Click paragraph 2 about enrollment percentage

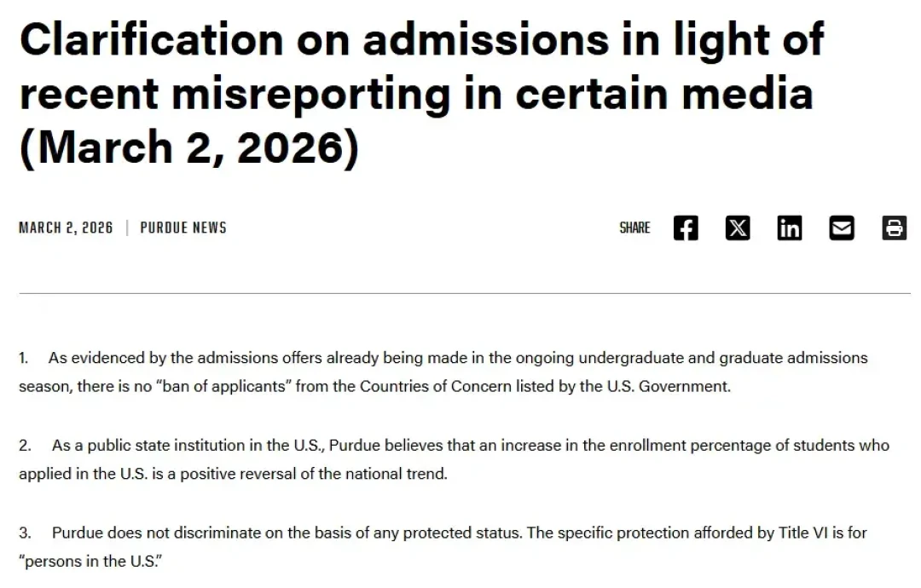click(x=454, y=459)
